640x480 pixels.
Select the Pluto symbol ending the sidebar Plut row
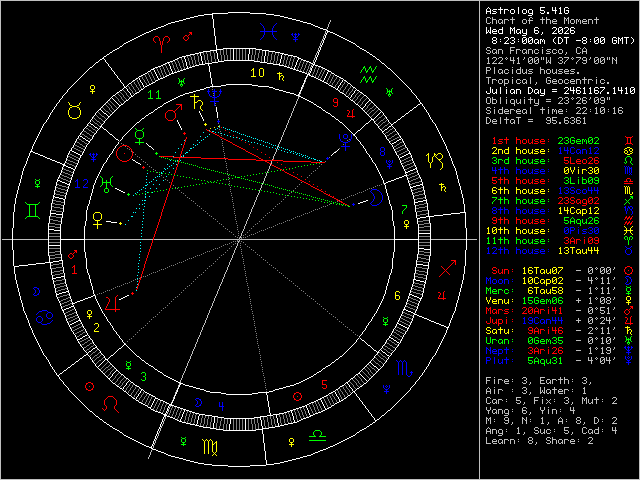click(x=629, y=361)
